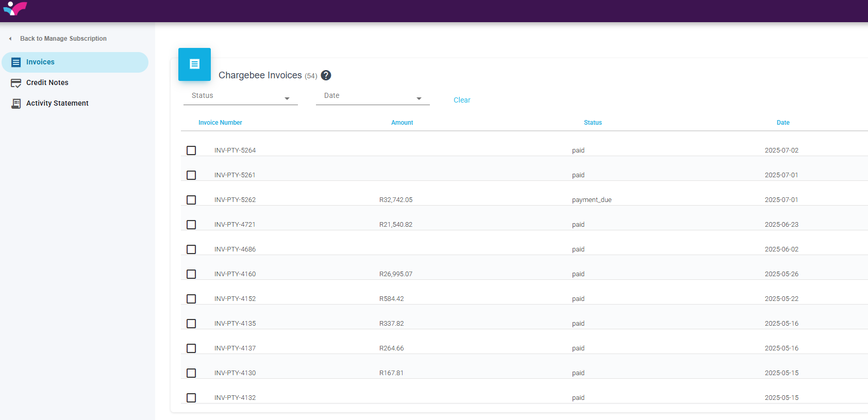This screenshot has height=420, width=868.
Task: Select checkbox for invoice INV-PTY-5264
Action: click(x=191, y=150)
